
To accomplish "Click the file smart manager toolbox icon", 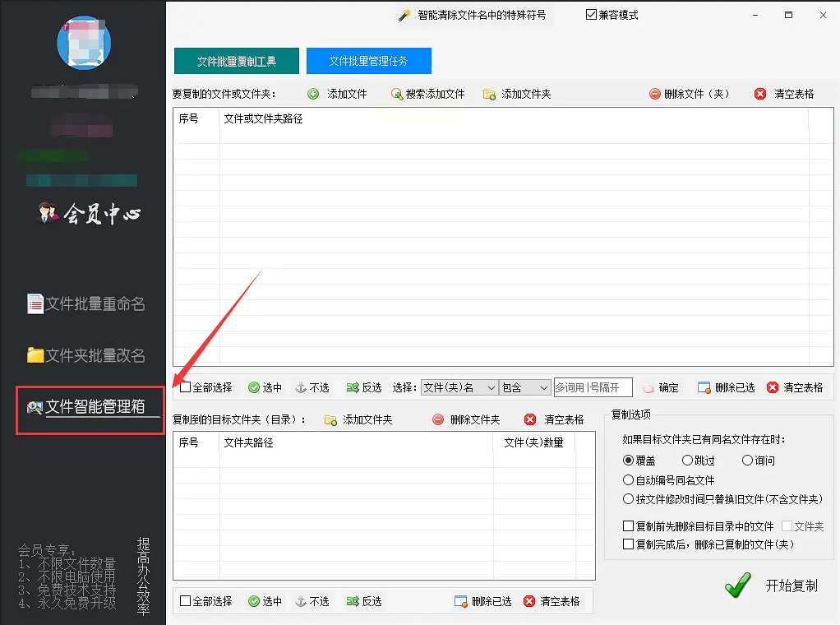I will (35, 407).
